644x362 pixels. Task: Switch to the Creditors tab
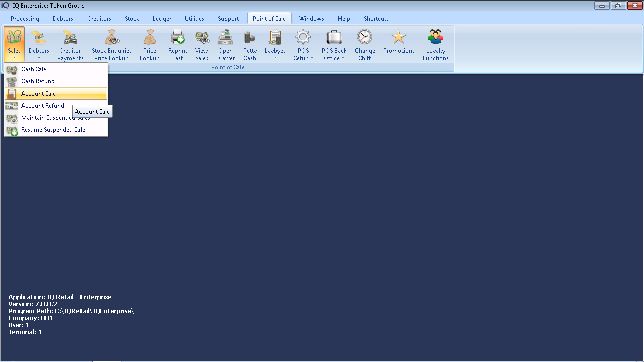(99, 19)
